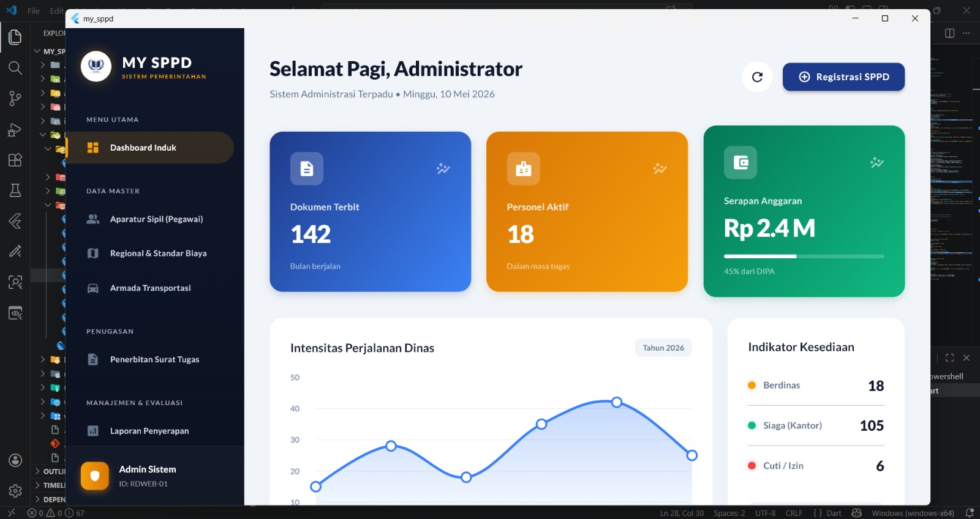The width and height of the screenshot is (980, 519).
Task: Click notifications bell in VS Code status bar
Action: [970, 513]
